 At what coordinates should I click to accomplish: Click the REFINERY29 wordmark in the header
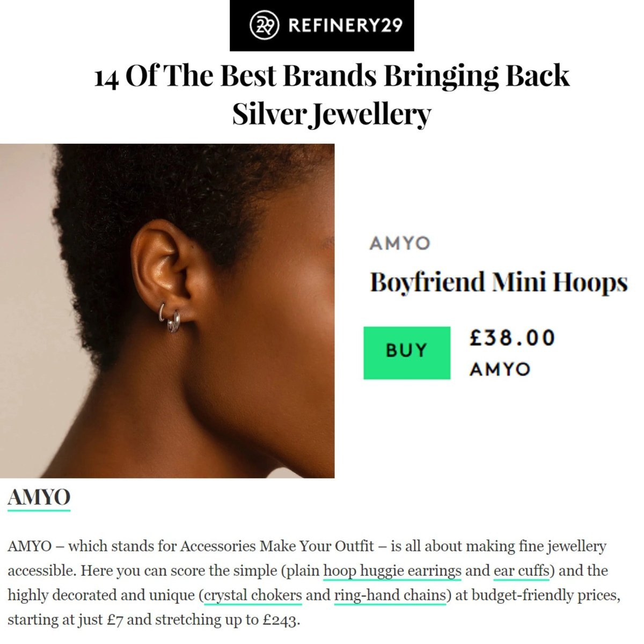click(347, 25)
